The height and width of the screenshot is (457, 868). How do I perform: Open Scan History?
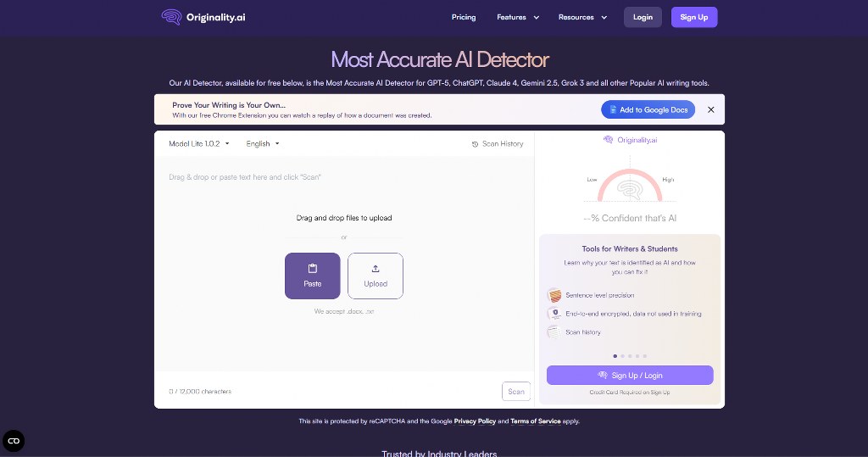click(497, 143)
